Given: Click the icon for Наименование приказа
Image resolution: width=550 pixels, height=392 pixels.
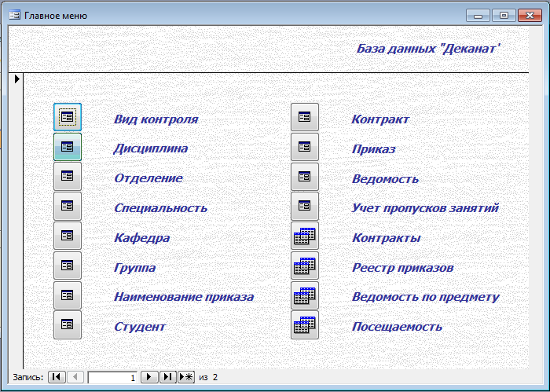Looking at the screenshot, I should (x=68, y=295).
